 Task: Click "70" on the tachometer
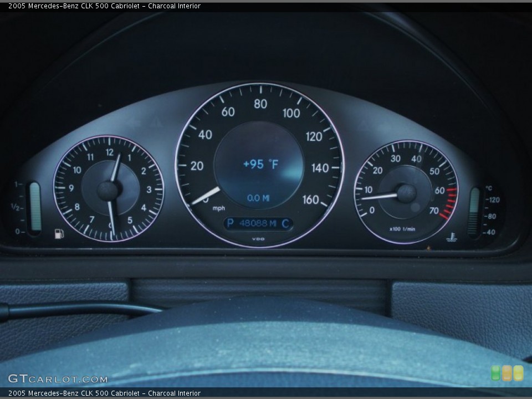pos(434,211)
